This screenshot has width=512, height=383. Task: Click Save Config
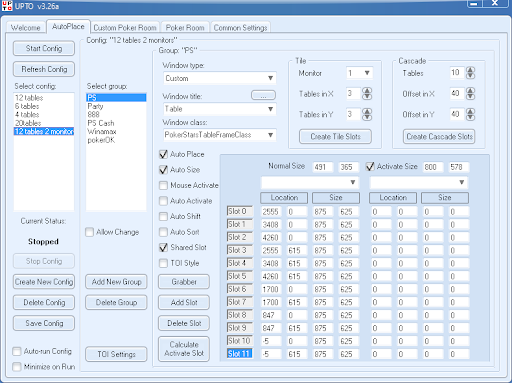pyautogui.click(x=44, y=323)
